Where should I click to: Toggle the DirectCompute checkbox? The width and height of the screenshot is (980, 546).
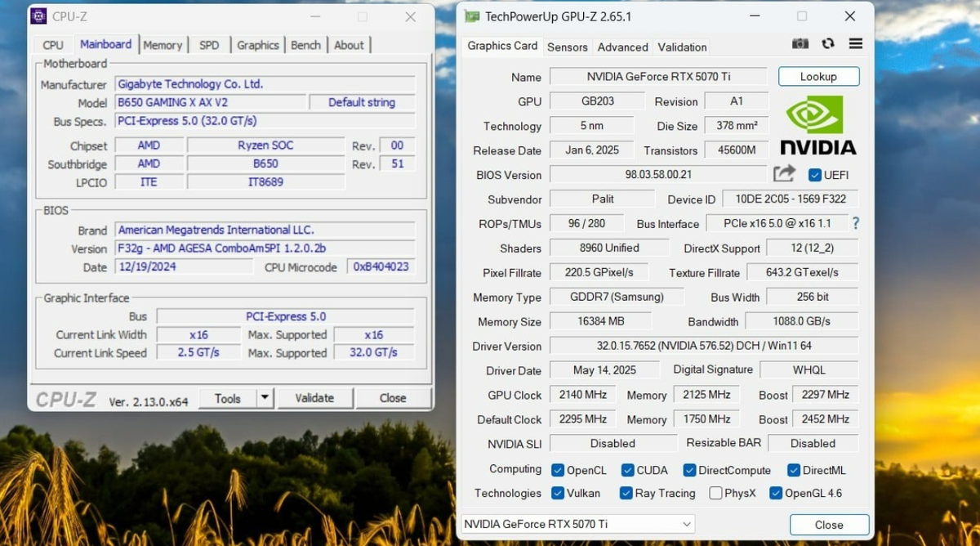(x=689, y=470)
